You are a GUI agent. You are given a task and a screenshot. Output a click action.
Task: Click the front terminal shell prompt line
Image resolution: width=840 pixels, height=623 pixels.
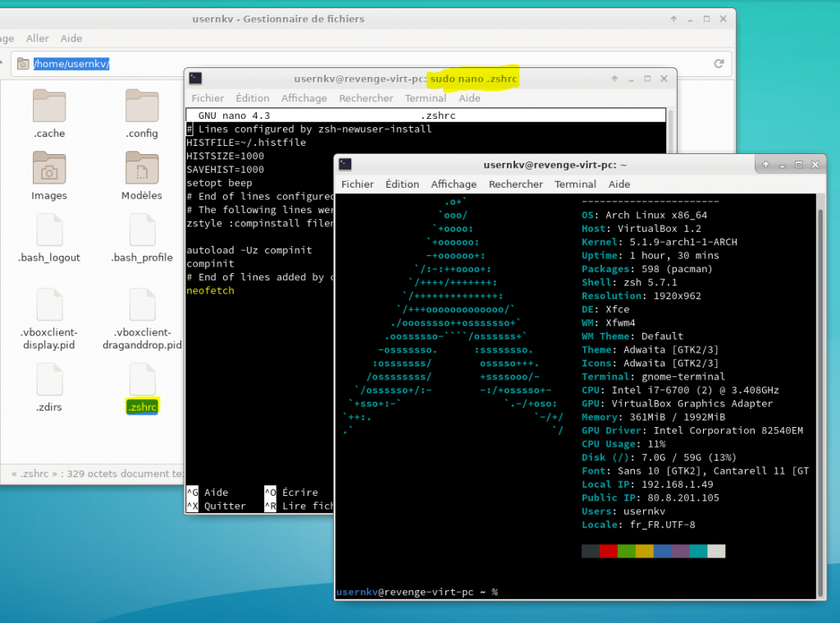(417, 592)
